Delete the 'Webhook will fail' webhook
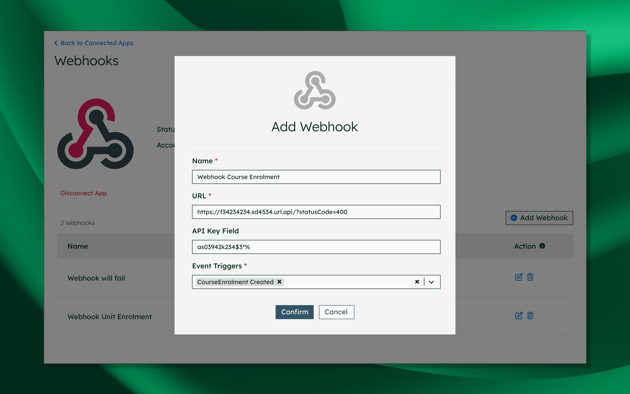 (530, 277)
